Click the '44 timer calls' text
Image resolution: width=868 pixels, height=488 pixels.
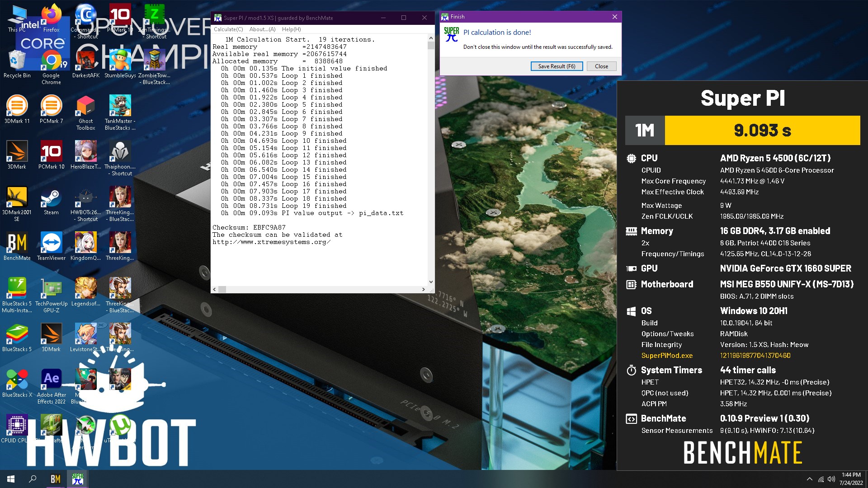[748, 370]
